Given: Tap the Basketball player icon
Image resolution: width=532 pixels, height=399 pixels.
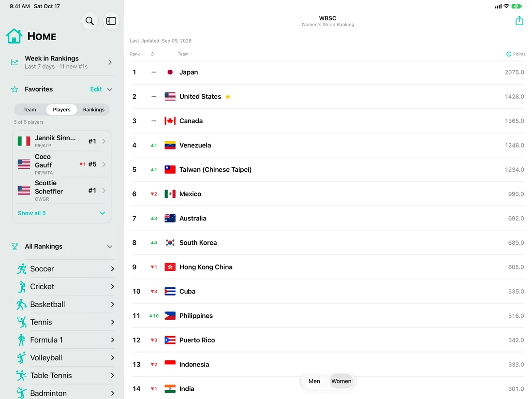Looking at the screenshot, I should pyautogui.click(x=21, y=304).
